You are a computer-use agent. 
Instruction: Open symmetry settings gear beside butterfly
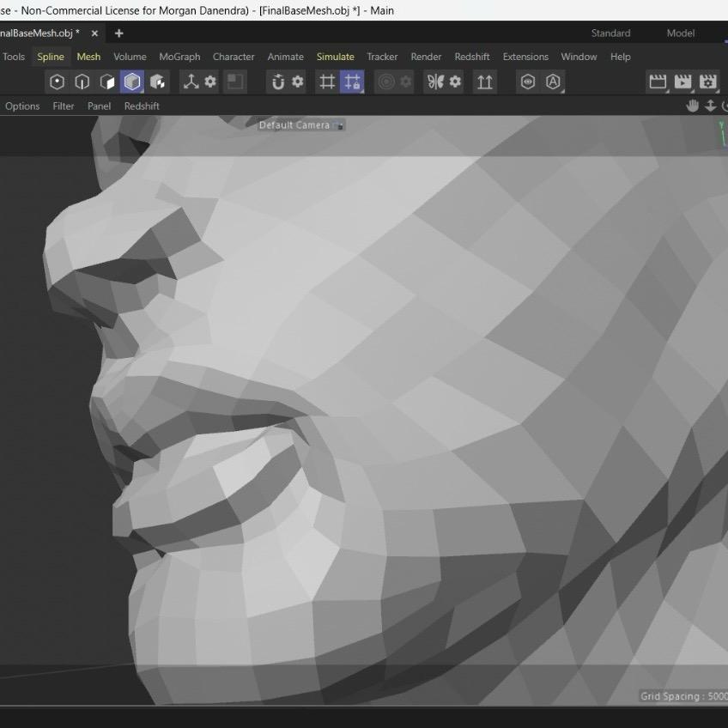tap(455, 82)
